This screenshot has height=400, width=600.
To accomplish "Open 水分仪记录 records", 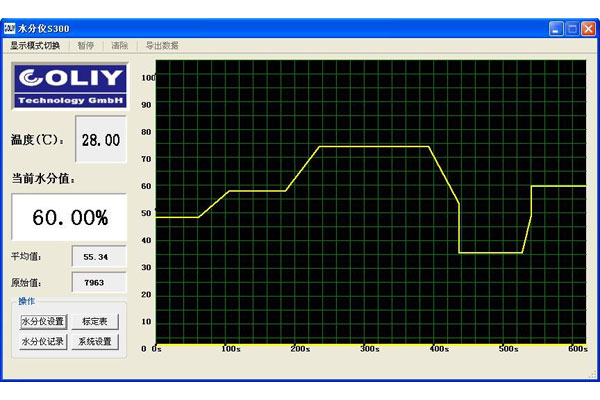I will pos(43,342).
